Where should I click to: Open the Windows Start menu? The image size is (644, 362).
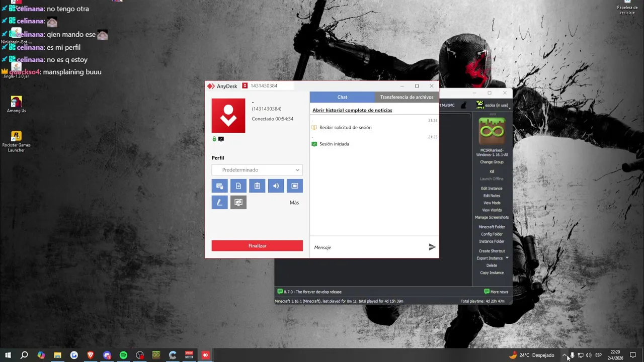(8, 355)
